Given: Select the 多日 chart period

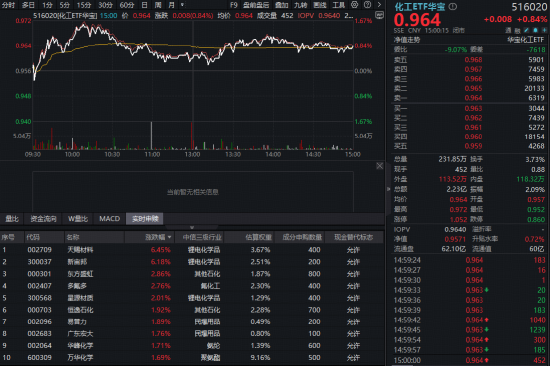Looking at the screenshot, I should pos(28,5).
